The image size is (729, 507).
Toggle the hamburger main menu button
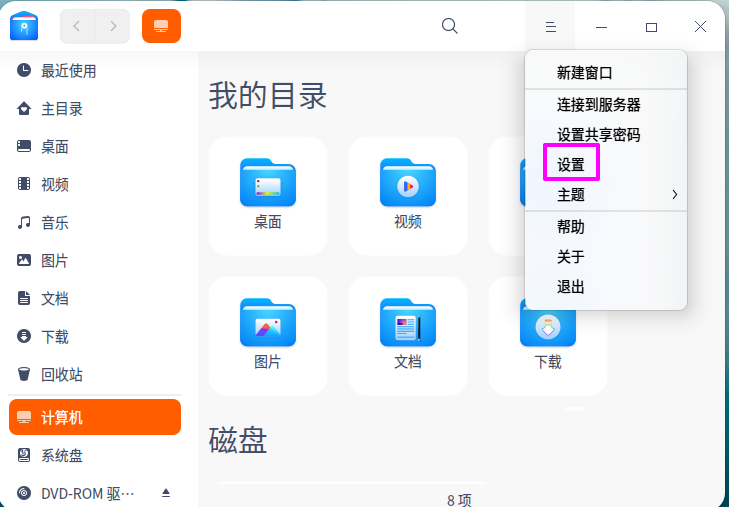click(x=550, y=27)
